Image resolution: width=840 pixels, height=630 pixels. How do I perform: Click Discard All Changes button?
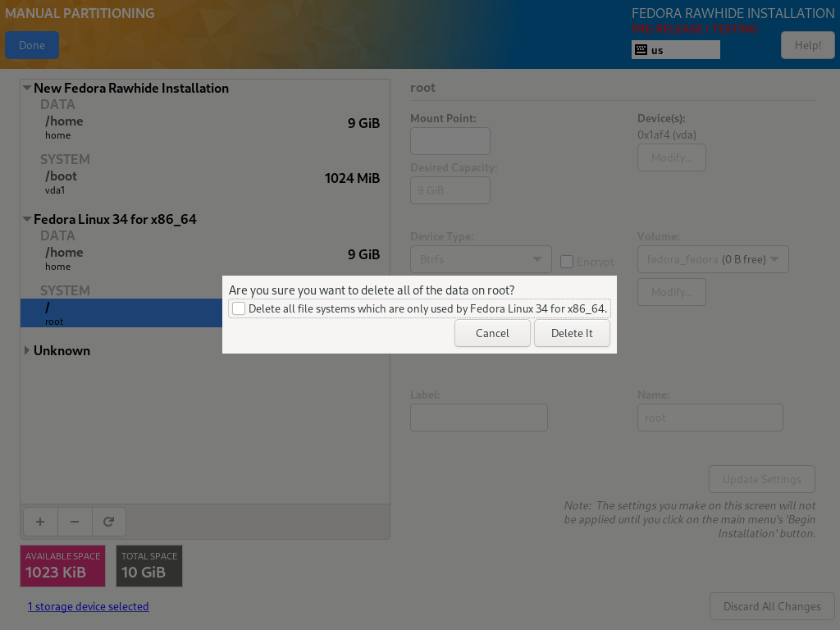(772, 606)
